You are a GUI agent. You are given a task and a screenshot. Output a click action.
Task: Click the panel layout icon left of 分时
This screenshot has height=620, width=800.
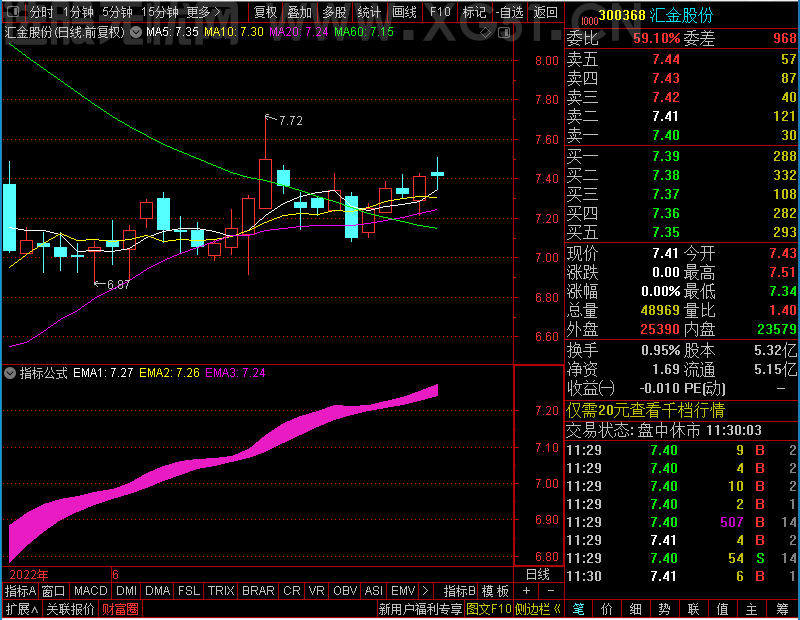(x=13, y=11)
